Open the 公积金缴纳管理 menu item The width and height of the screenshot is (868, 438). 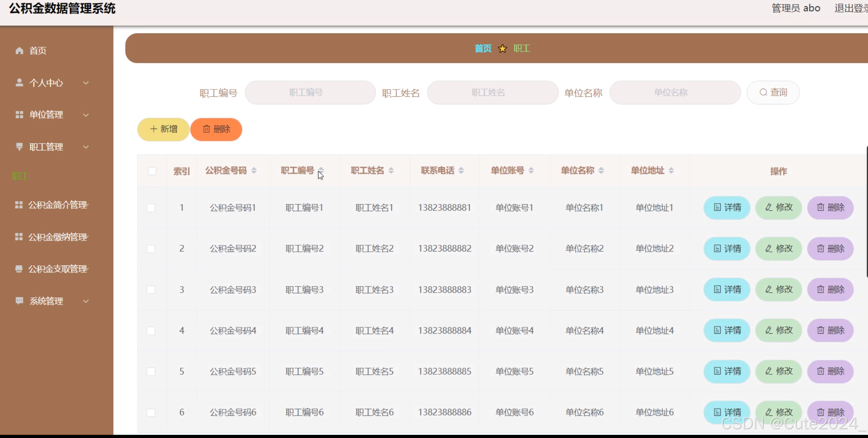[58, 237]
